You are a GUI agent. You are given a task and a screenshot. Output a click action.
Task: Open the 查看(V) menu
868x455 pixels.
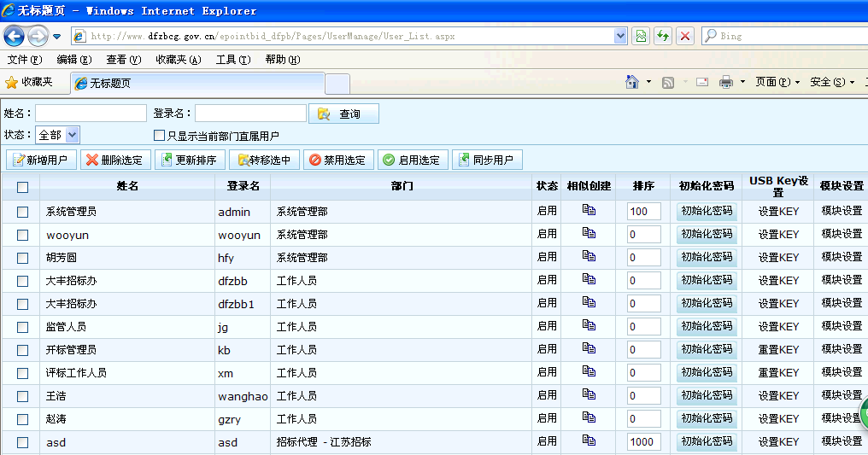pyautogui.click(x=123, y=59)
